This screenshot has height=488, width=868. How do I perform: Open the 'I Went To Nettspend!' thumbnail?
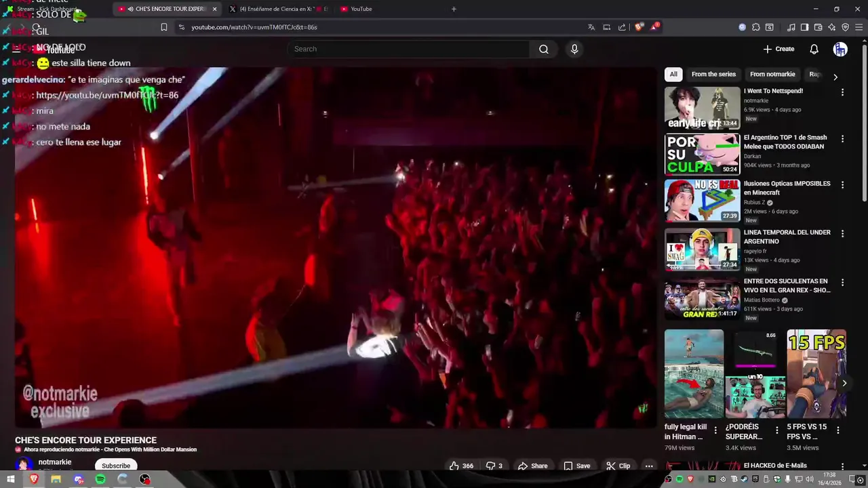tap(702, 108)
